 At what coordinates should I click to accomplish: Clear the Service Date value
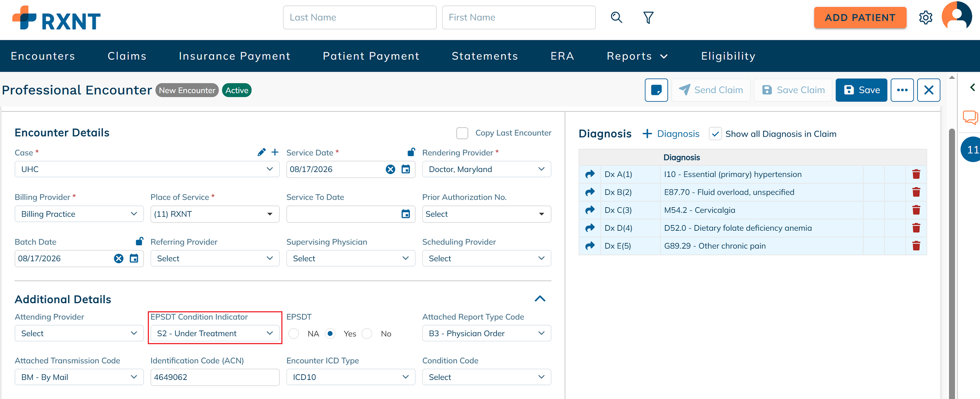point(390,169)
